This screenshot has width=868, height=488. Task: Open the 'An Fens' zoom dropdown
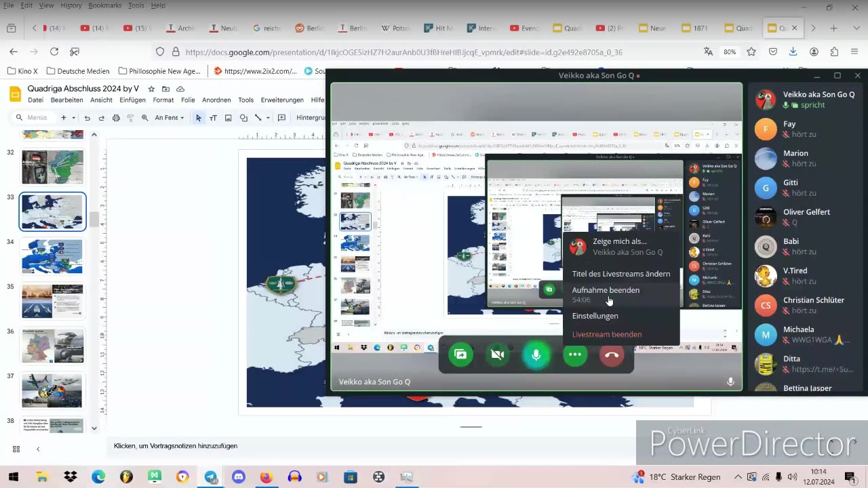coord(170,118)
